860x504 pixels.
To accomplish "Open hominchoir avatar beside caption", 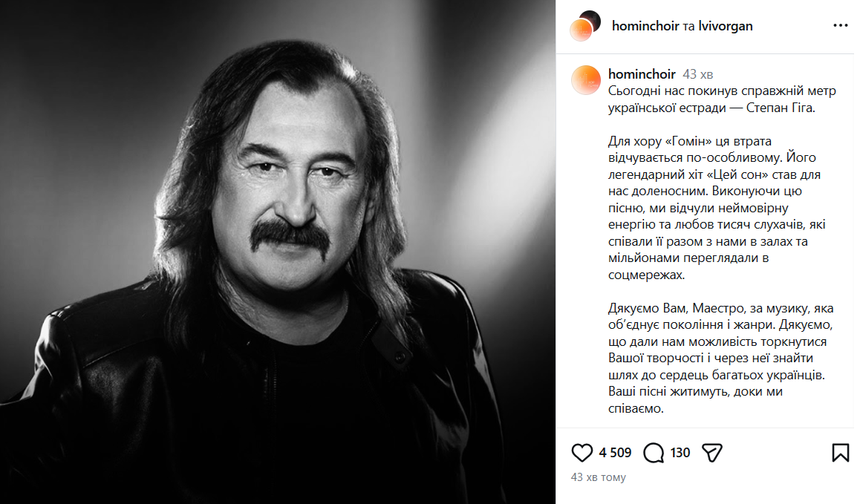I will pyautogui.click(x=586, y=80).
